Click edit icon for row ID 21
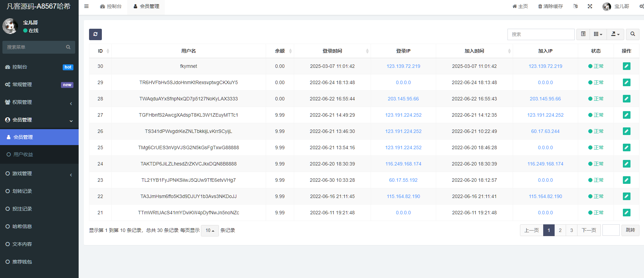Viewport: 644px width, 278px height. (626, 213)
